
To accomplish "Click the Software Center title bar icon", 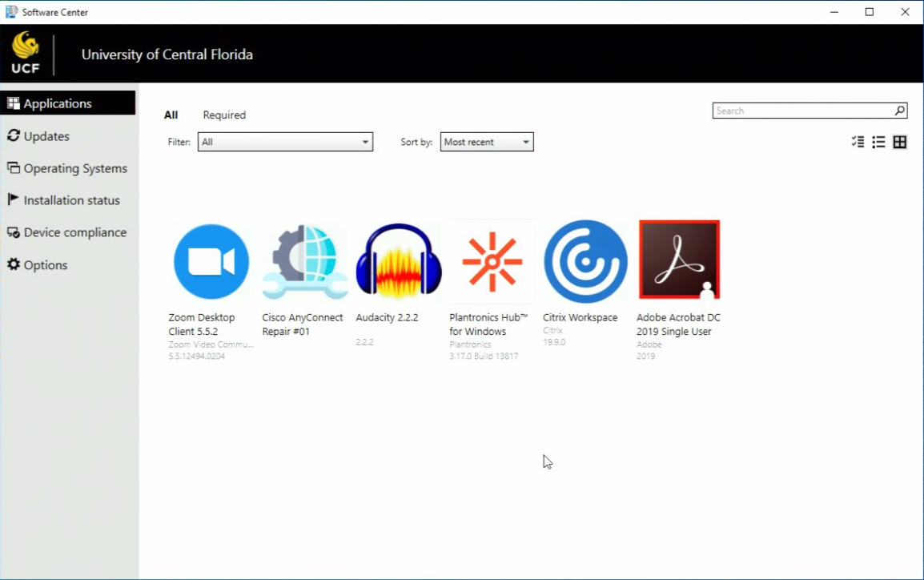I will click(x=11, y=12).
